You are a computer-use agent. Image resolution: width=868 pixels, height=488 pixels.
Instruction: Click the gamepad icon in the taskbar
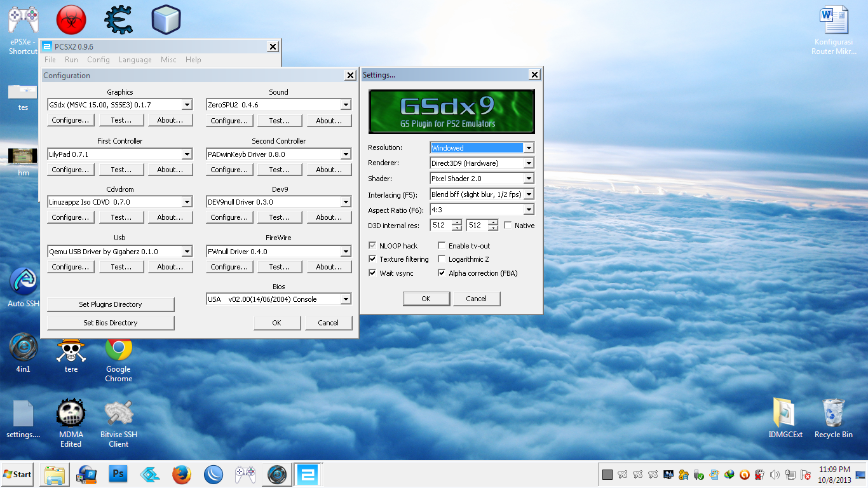245,474
